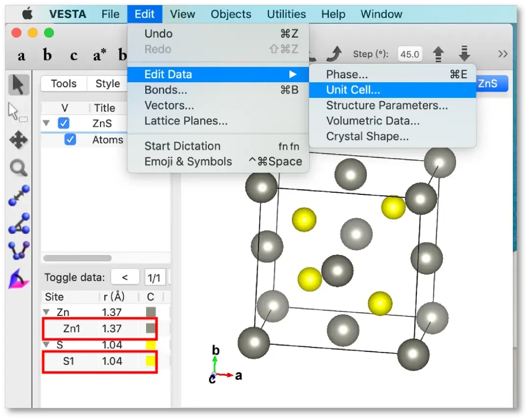The width and height of the screenshot is (529, 420).
Task: Choose Unit Cell... from the submenu
Action: (x=393, y=90)
